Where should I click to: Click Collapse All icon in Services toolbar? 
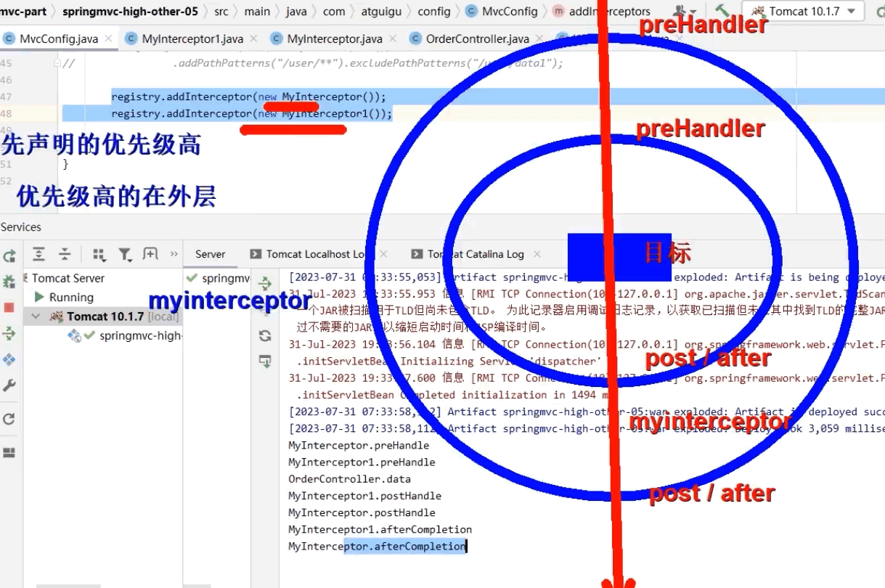point(65,254)
